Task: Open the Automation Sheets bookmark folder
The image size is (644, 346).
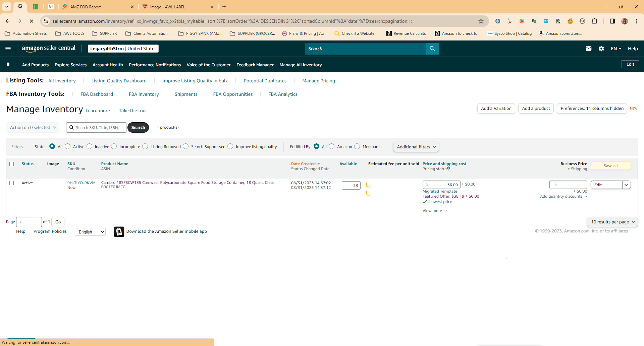Action: tap(26, 33)
